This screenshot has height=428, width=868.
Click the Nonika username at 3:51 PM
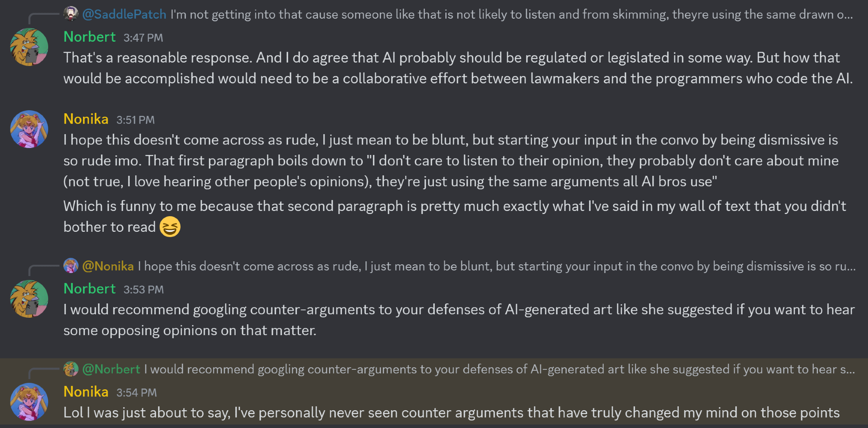(86, 119)
